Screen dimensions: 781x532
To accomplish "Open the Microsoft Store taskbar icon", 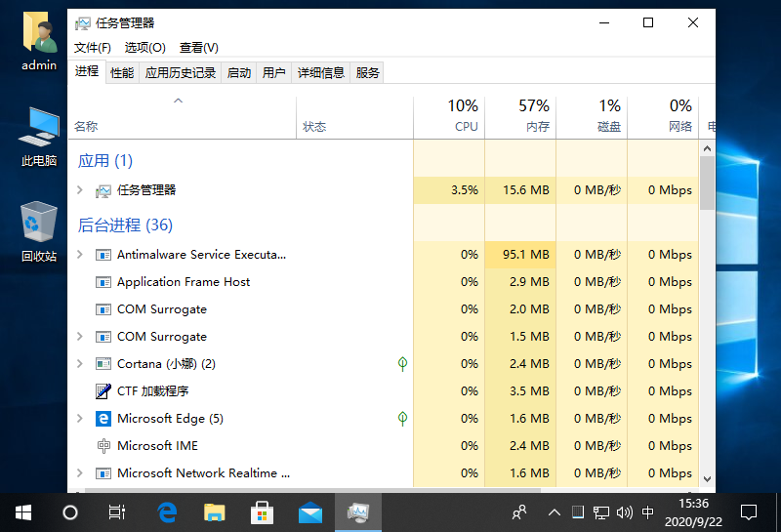I will (262, 512).
